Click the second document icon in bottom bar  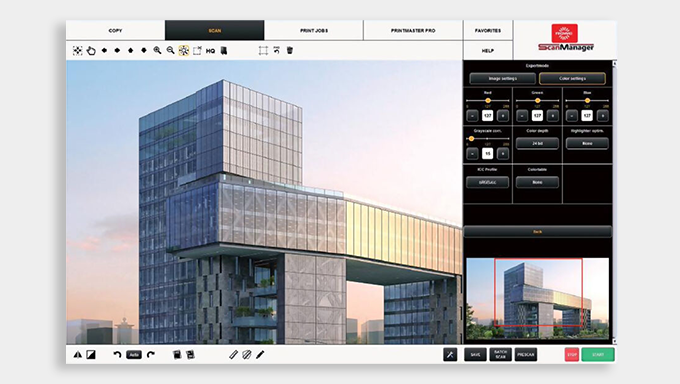click(x=190, y=354)
